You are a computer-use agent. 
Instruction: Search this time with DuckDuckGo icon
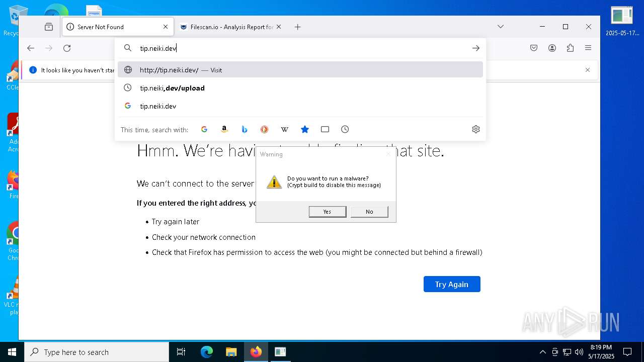(264, 130)
